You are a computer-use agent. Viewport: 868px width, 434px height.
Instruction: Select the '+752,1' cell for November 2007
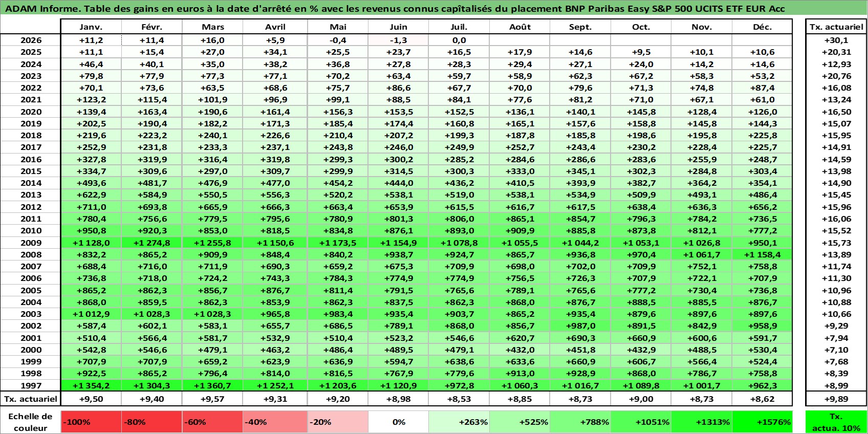(x=702, y=266)
